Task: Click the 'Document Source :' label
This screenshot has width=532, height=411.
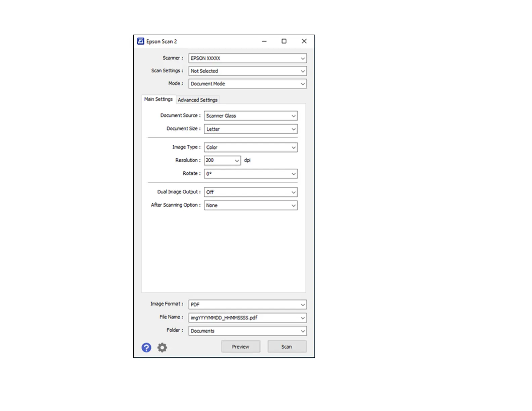Action: point(180,116)
